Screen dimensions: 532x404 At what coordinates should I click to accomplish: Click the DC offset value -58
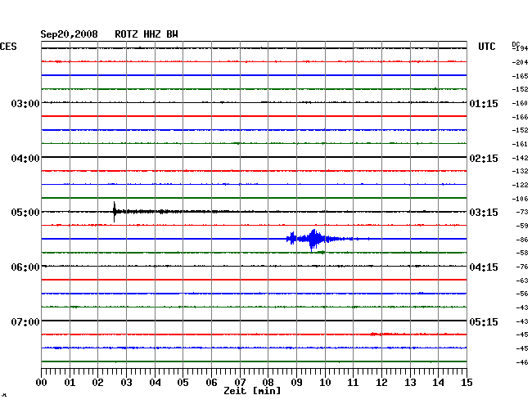(x=522, y=253)
